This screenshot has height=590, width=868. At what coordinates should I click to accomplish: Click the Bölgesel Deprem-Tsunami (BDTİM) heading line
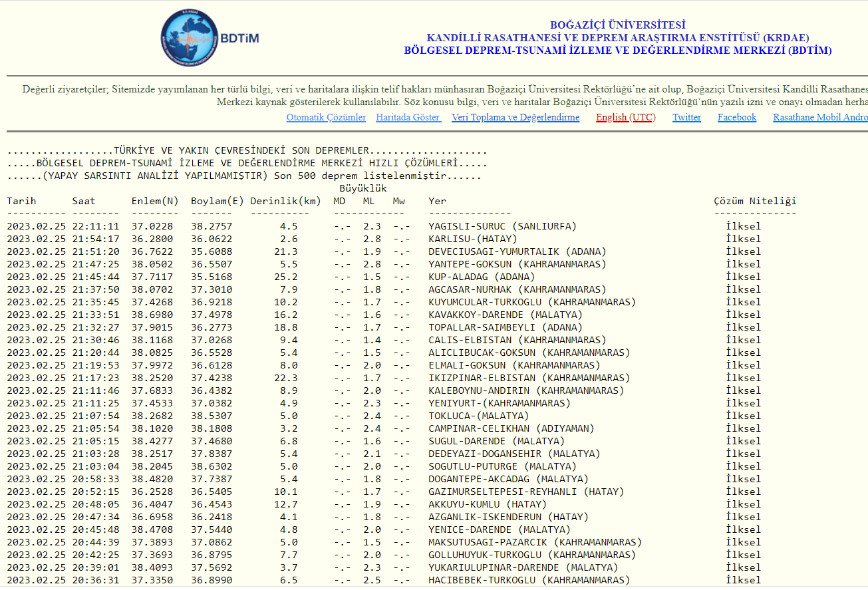coord(617,51)
